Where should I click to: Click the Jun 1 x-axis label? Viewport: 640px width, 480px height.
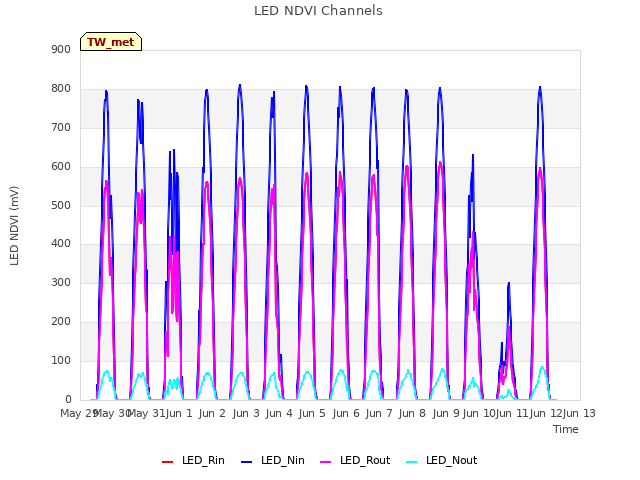(179, 413)
